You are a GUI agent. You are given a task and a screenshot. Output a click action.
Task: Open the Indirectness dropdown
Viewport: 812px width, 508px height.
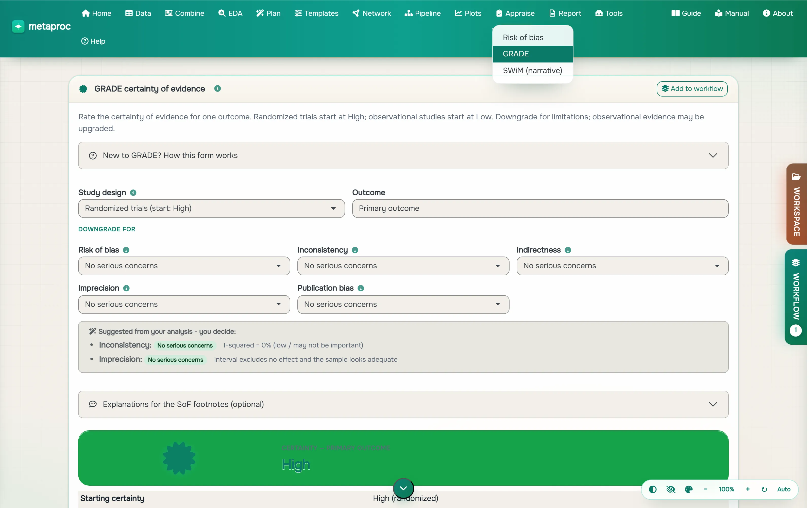pos(622,266)
